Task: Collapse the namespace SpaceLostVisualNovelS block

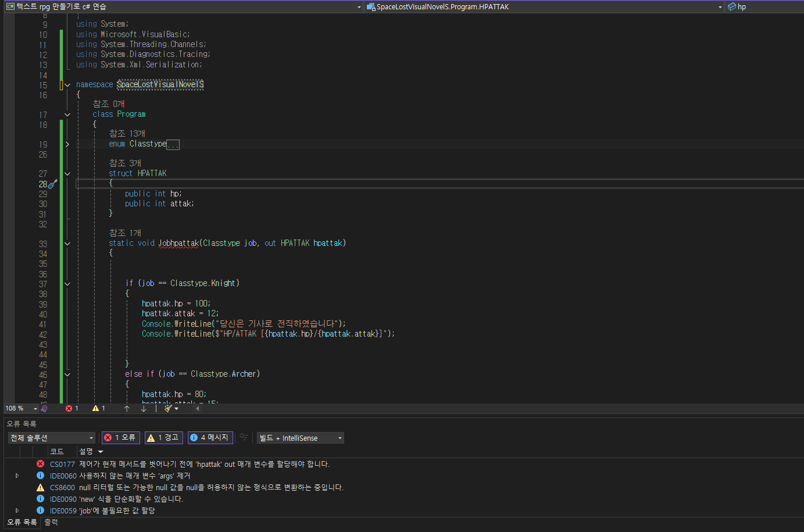Action: tap(67, 85)
